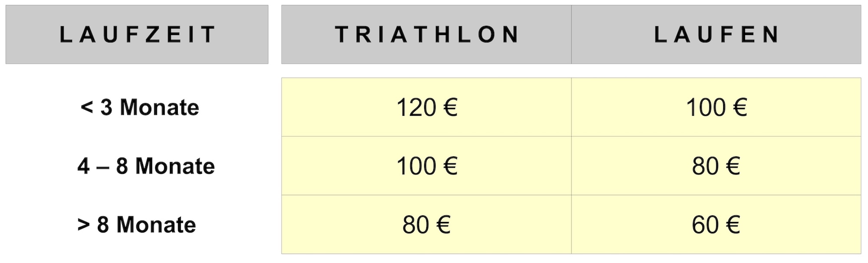Screen dimensions: 868x263
Task: Click the 80 € Laufen price cell
Action: (x=716, y=166)
